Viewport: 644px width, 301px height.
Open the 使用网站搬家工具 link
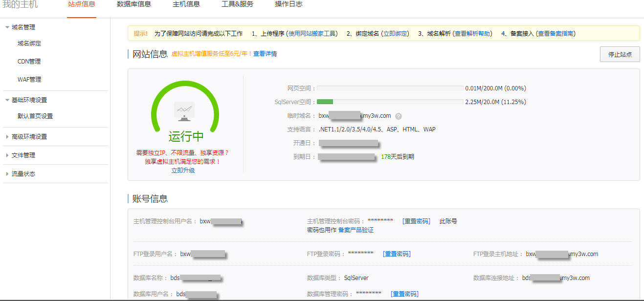coord(312,34)
